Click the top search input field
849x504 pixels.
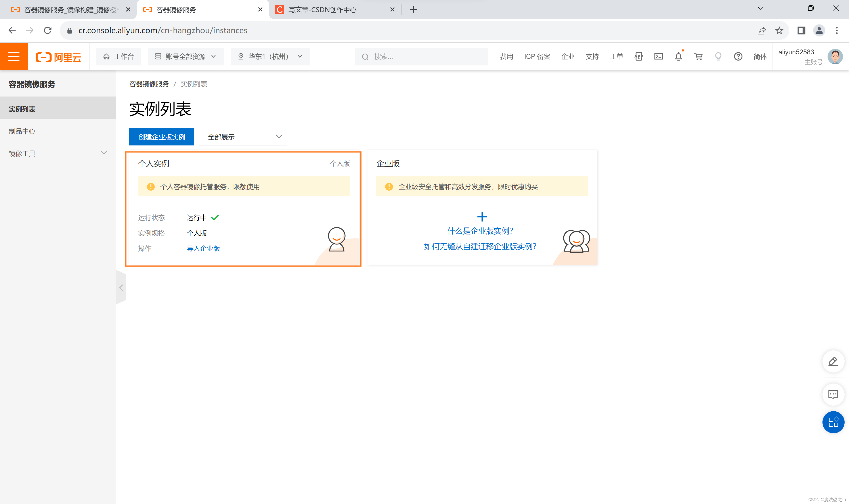click(421, 56)
